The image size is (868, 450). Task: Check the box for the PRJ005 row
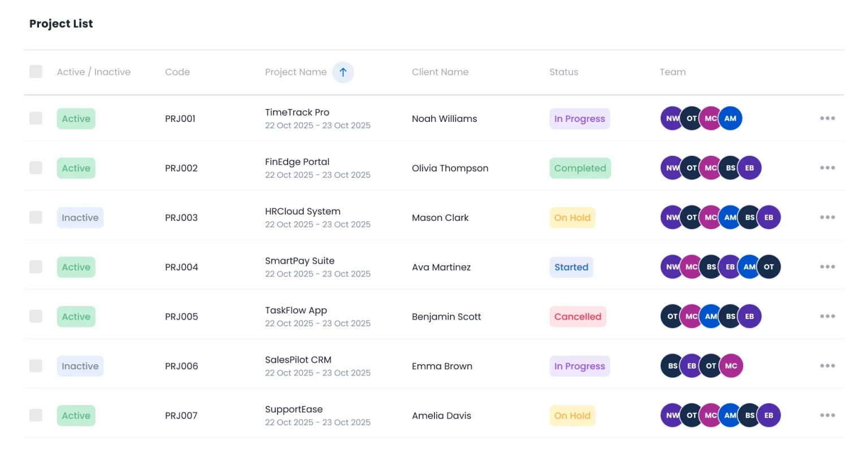point(36,316)
